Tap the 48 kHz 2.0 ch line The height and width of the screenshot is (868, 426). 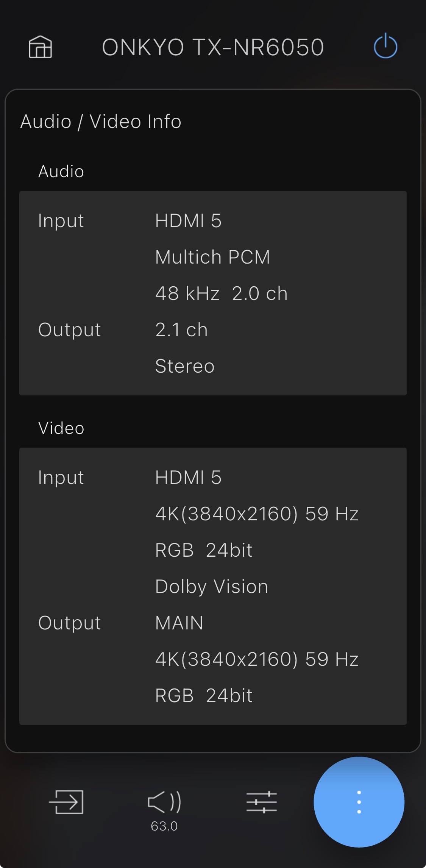[x=222, y=293]
